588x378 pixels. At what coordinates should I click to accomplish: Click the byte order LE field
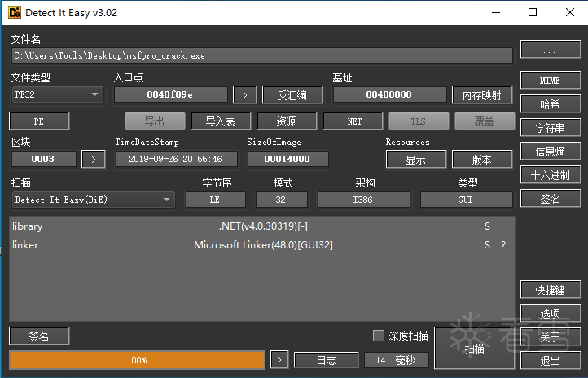click(216, 200)
